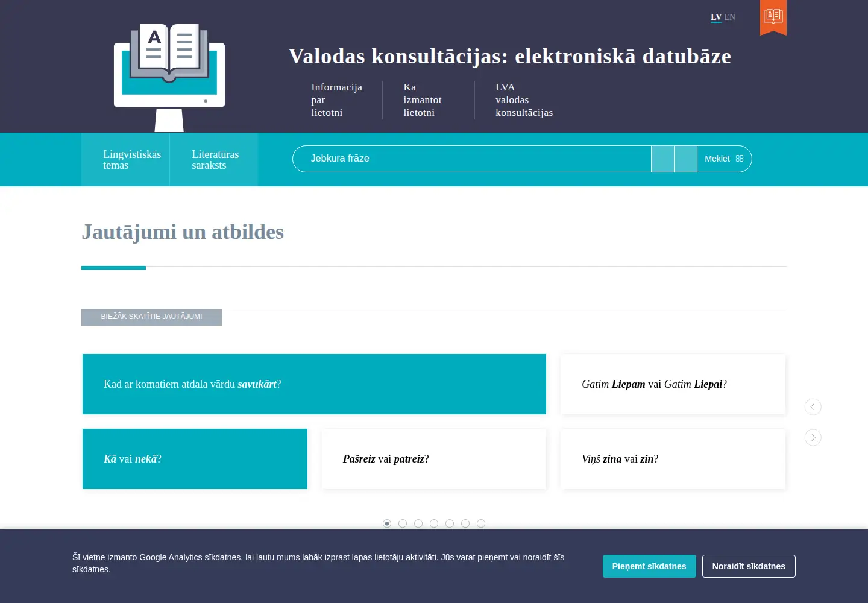This screenshot has width=868, height=603.
Task: Select the first carousel pagination dot
Action: click(x=387, y=523)
